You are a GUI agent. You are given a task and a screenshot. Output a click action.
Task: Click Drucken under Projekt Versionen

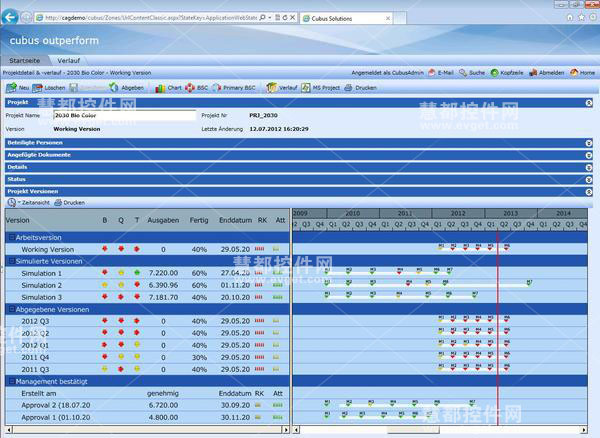point(69,202)
